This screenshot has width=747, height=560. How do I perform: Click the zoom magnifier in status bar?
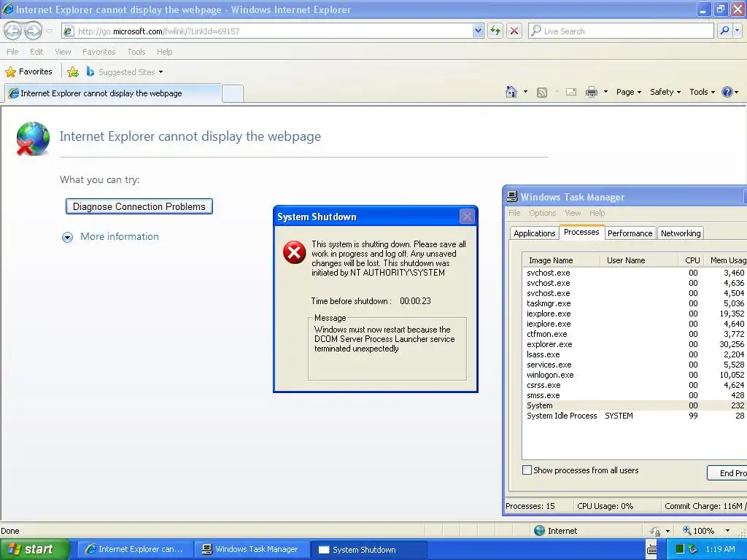click(x=687, y=531)
